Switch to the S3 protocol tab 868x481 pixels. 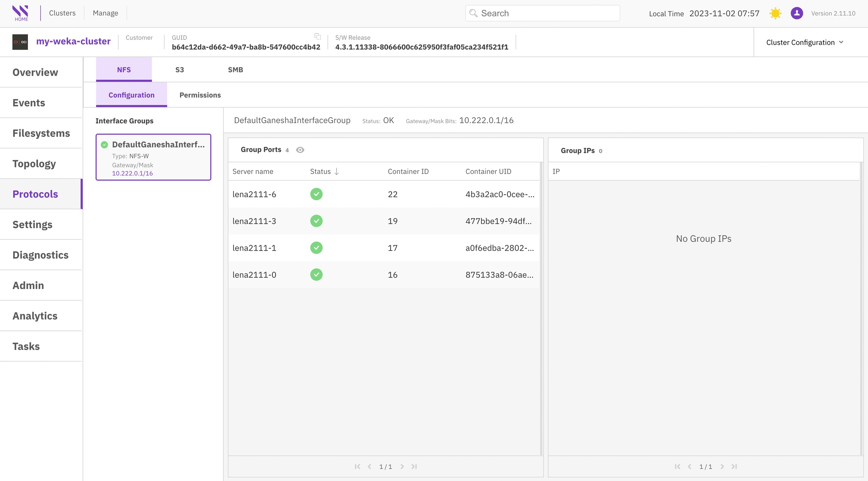point(179,70)
